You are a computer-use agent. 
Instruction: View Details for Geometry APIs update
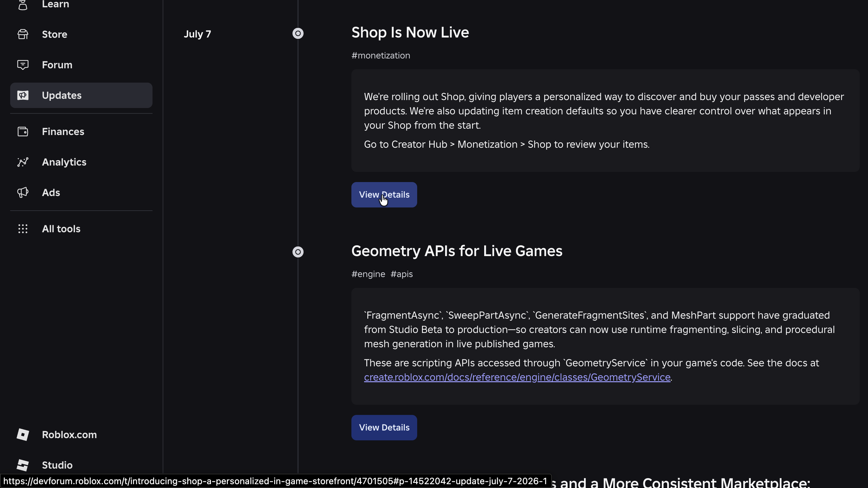[x=384, y=428]
